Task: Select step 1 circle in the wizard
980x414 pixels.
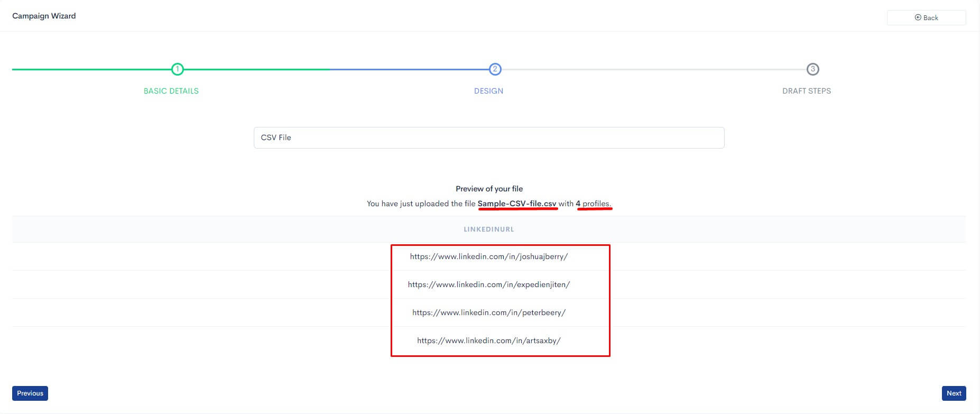Action: click(x=177, y=69)
